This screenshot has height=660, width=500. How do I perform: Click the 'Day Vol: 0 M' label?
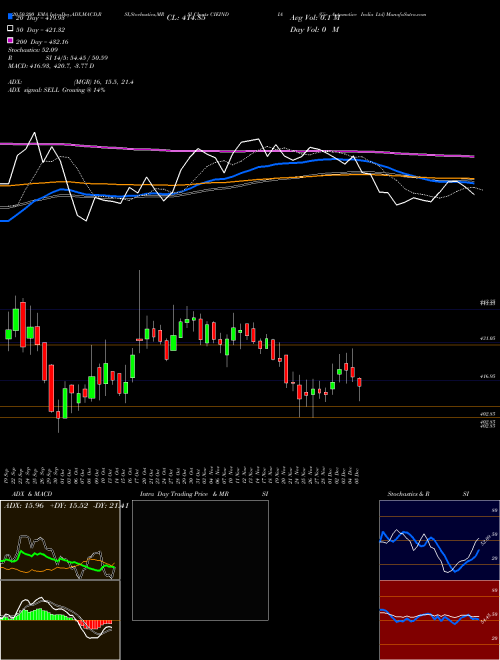point(314,30)
